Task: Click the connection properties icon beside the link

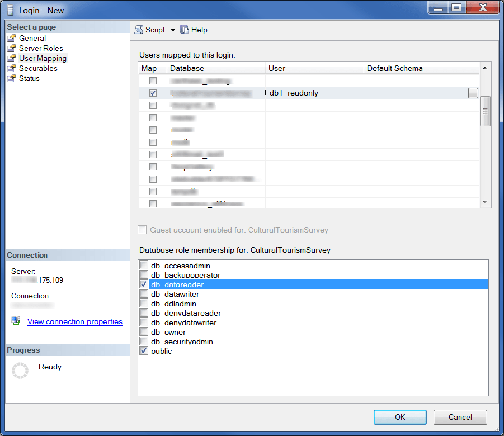Action: (16, 321)
